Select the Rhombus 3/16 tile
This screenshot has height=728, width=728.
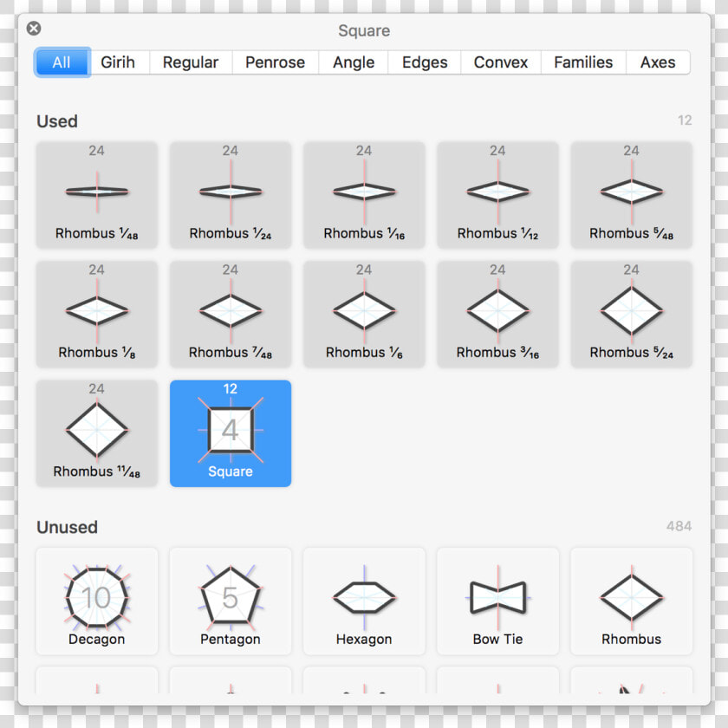click(497, 315)
